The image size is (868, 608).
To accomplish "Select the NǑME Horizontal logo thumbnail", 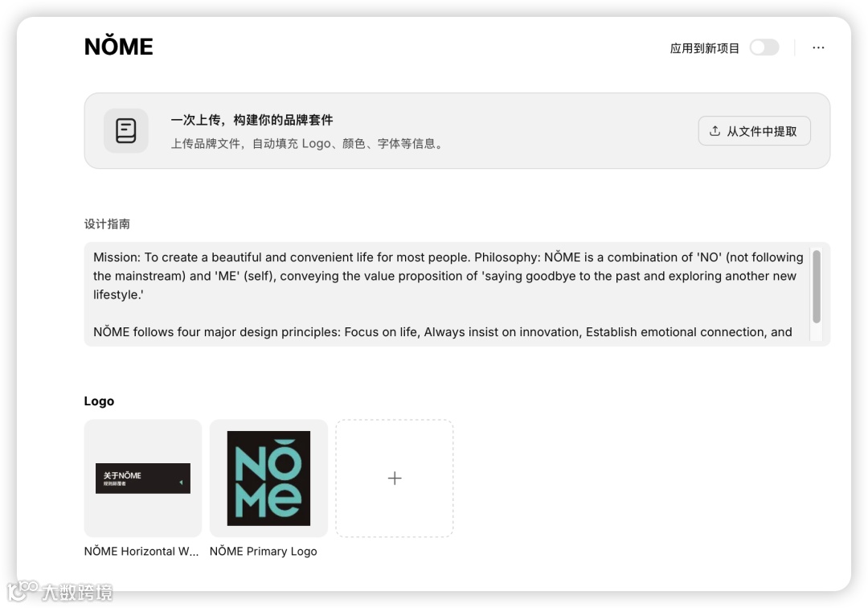I will point(143,479).
